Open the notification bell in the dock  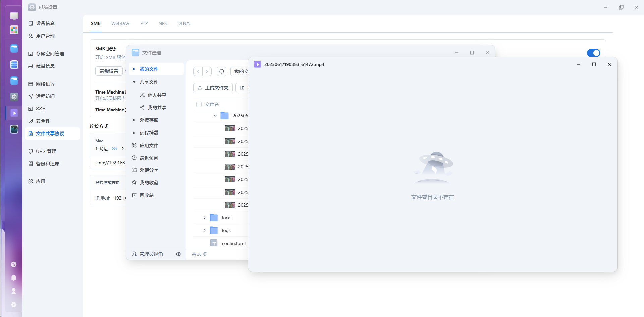[x=14, y=278]
